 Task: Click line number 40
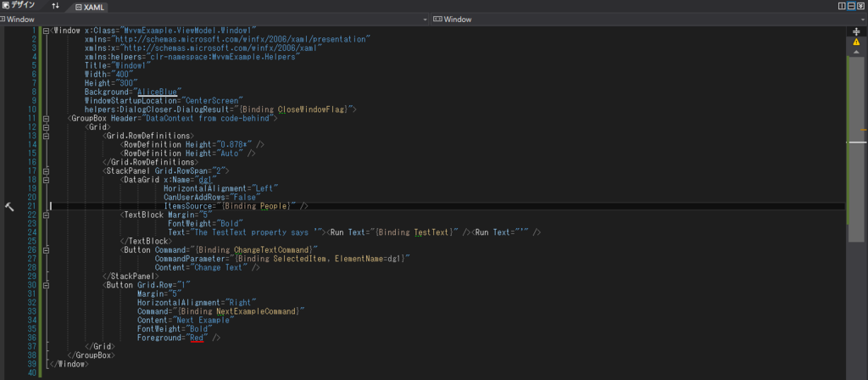[x=31, y=373]
